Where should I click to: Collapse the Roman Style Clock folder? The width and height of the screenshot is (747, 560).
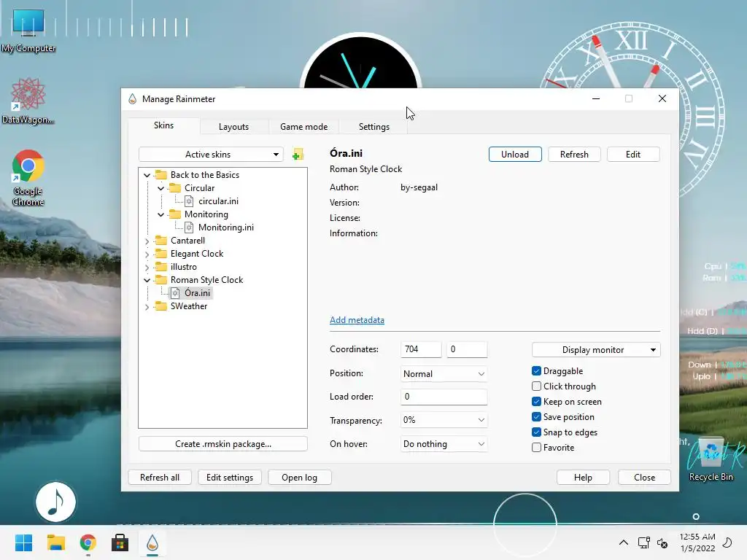tap(147, 280)
